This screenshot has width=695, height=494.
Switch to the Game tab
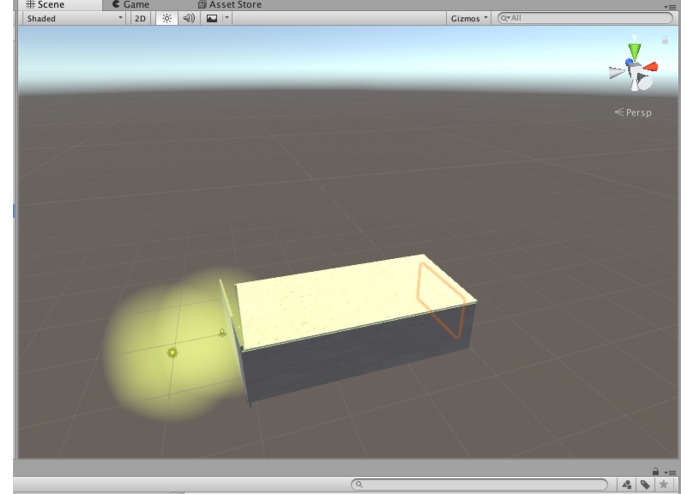[130, 5]
